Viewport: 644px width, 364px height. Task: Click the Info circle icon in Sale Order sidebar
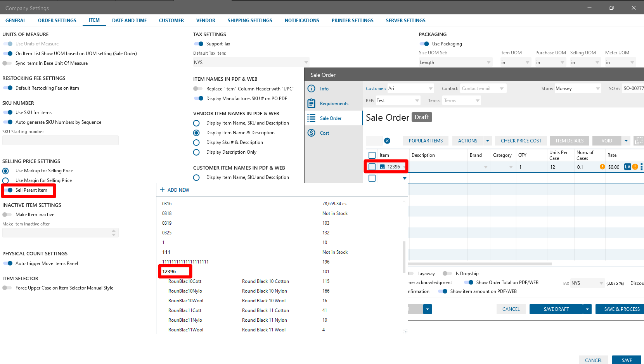coord(311,89)
